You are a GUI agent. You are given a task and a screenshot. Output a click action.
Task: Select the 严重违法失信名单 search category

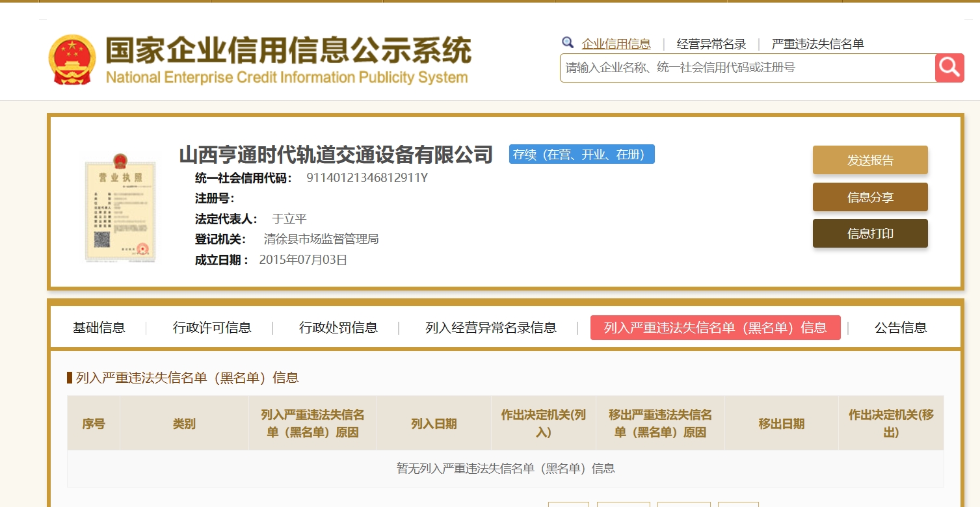tap(817, 44)
